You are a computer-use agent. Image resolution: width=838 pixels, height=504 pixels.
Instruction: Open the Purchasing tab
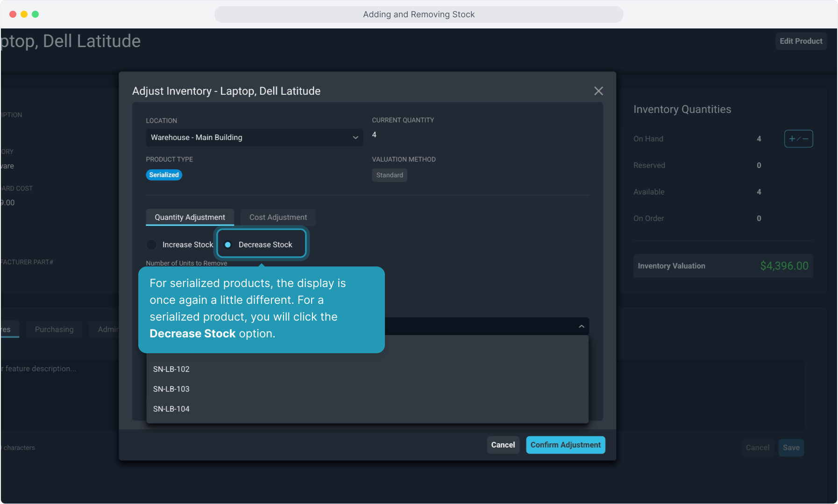coord(54,329)
